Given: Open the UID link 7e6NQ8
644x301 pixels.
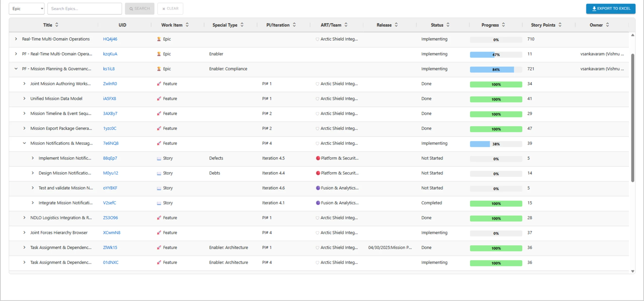Looking at the screenshot, I should pos(111,143).
